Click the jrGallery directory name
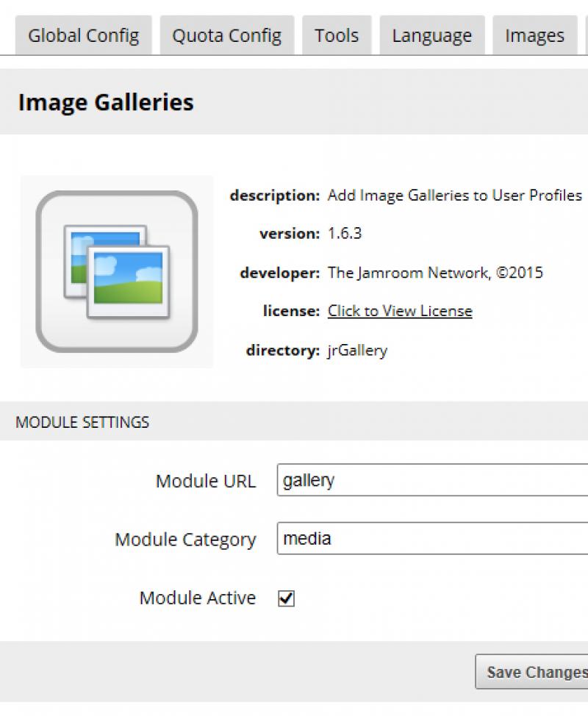Viewport: 588px width, 716px height. 357,350
